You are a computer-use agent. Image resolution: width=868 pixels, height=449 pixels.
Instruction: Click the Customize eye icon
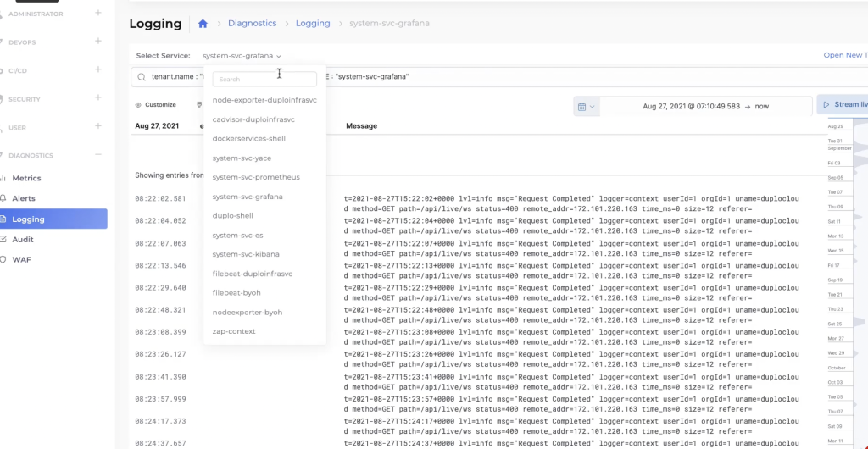[138, 105]
